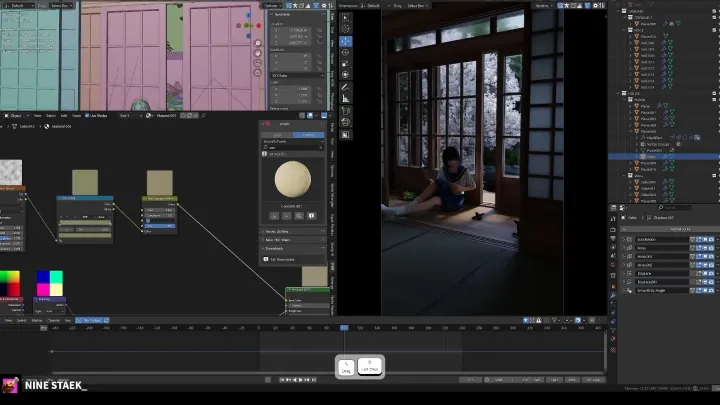This screenshot has width=720, height=405.
Task: Open the XYZ Euler rotation mode dropdown
Action: click(298, 75)
